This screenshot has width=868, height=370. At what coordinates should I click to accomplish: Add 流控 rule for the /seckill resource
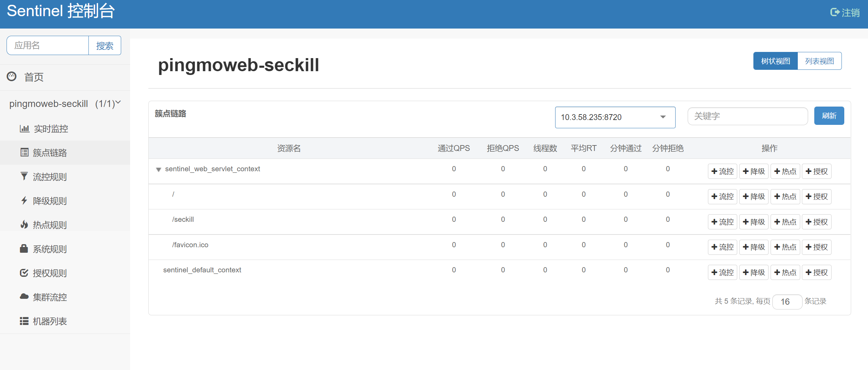[722, 222]
